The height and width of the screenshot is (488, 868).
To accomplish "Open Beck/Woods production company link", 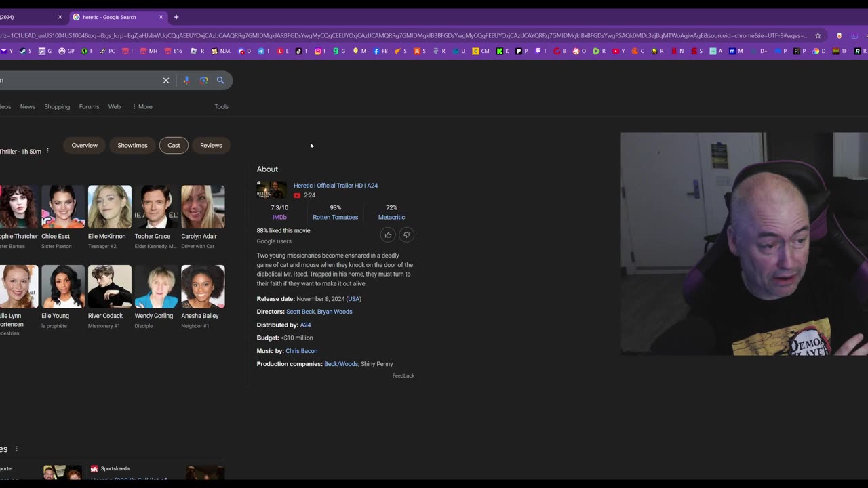I will [x=341, y=364].
